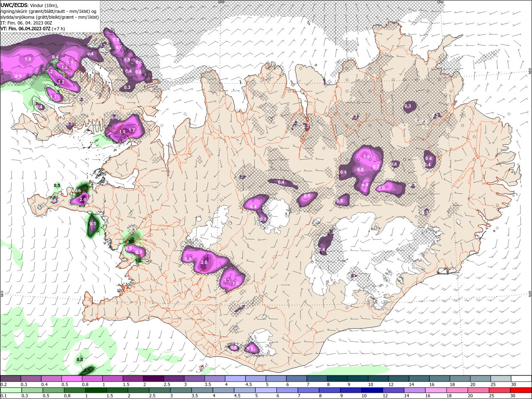Click the snow legend swatch between 20 and 25
Viewport: 532px width, 399px height.
(480, 379)
